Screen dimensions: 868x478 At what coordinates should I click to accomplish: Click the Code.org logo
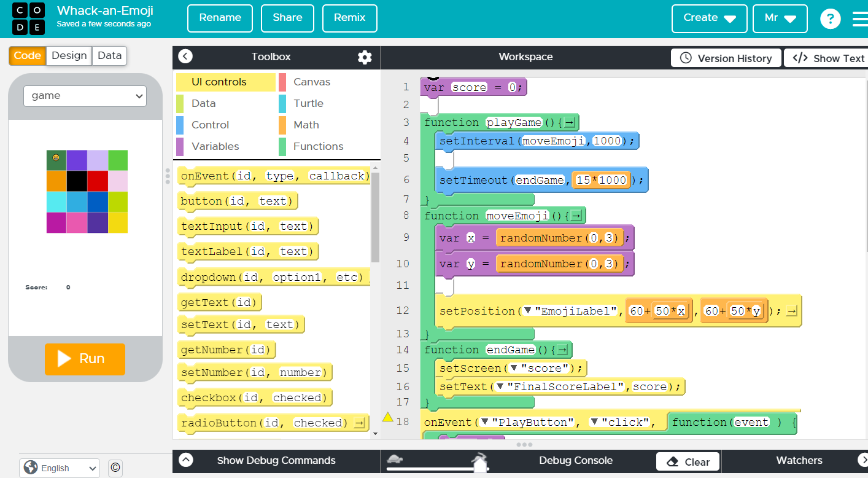(28, 19)
